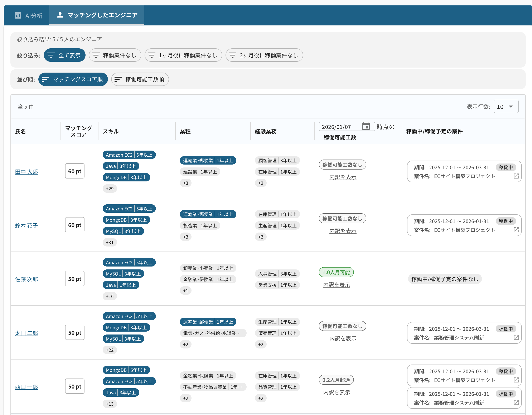Expand +3 more industries for 鈴木 花子
The height and width of the screenshot is (415, 532).
click(x=186, y=237)
